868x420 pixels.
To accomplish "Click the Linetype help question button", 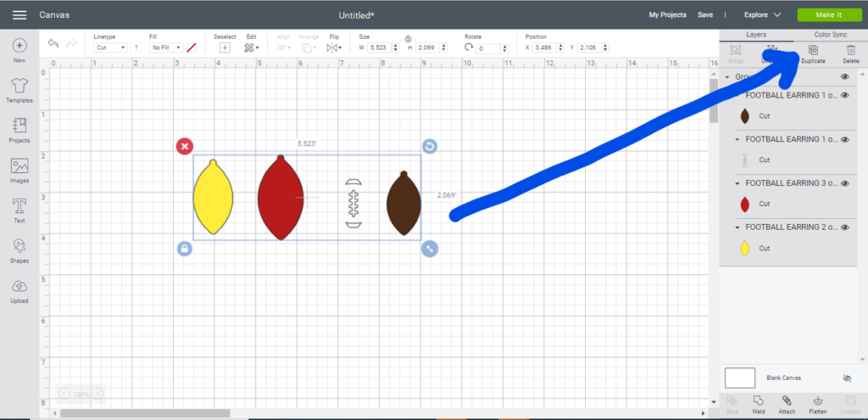I will [x=136, y=48].
